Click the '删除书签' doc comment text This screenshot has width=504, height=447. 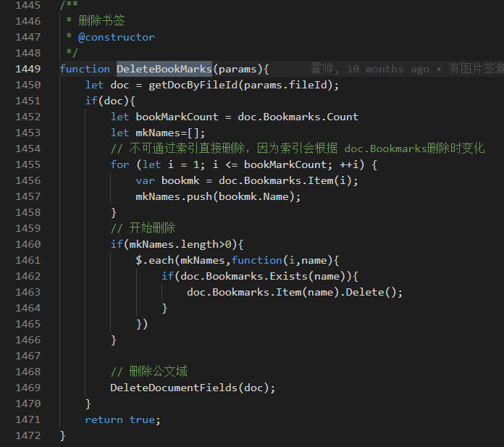coord(101,21)
